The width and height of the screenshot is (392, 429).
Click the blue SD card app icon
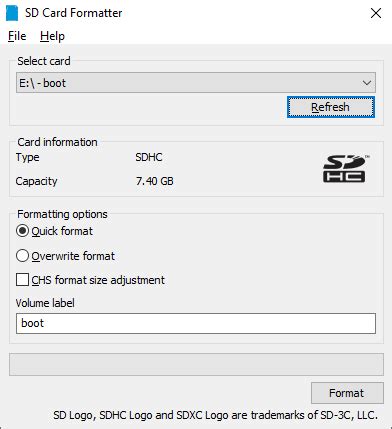12,13
